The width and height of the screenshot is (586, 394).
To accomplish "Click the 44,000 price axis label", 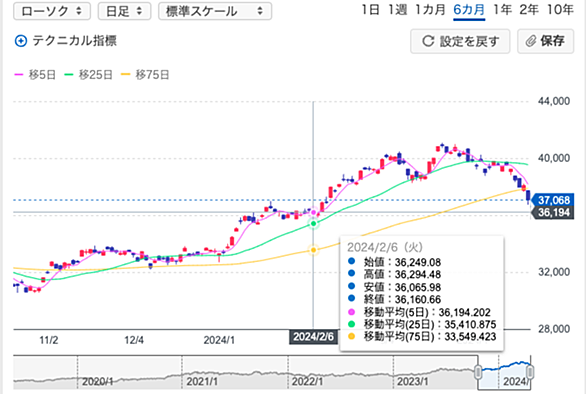I will [x=554, y=101].
